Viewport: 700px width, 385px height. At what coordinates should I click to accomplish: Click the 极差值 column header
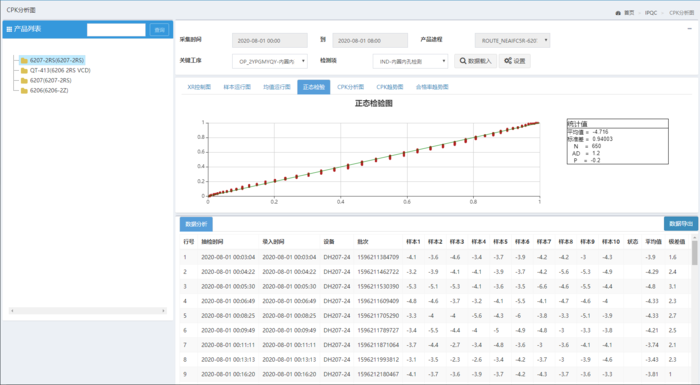point(677,242)
